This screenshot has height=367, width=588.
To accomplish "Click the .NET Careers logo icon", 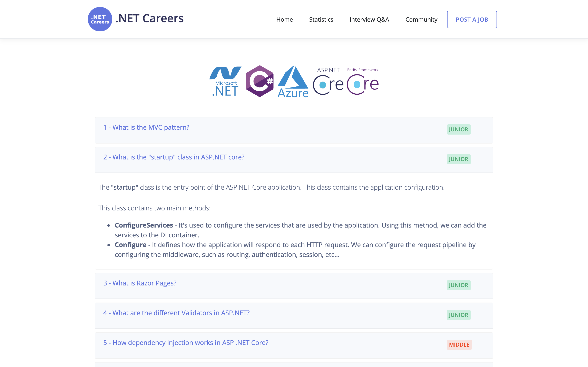I will (x=100, y=19).
